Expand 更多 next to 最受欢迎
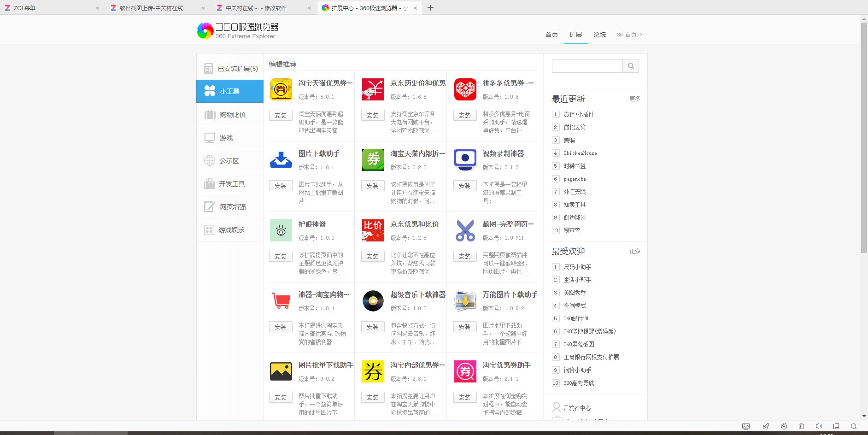Viewport: 868px width, 435px height. pos(634,251)
